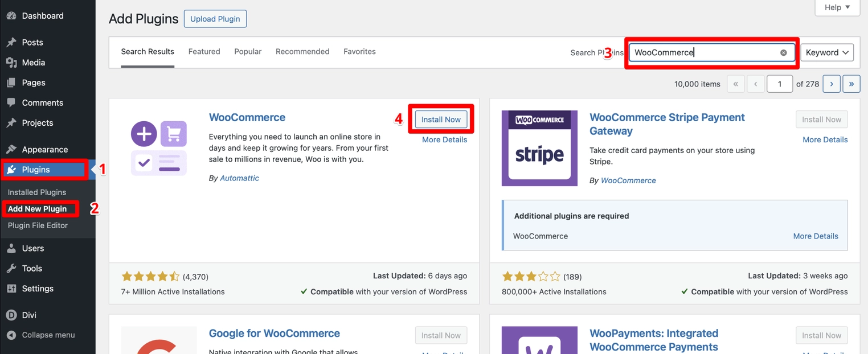
Task: Switch to the Popular tab
Action: 248,52
